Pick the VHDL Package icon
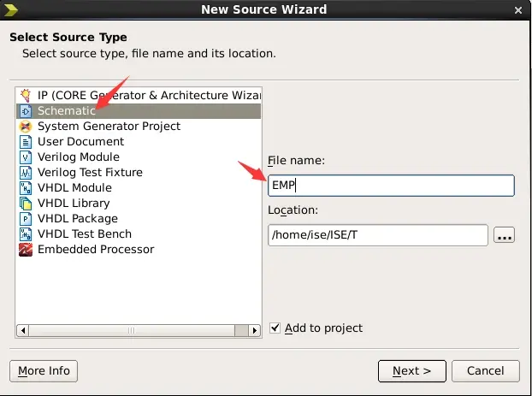This screenshot has width=532, height=396. [26, 219]
